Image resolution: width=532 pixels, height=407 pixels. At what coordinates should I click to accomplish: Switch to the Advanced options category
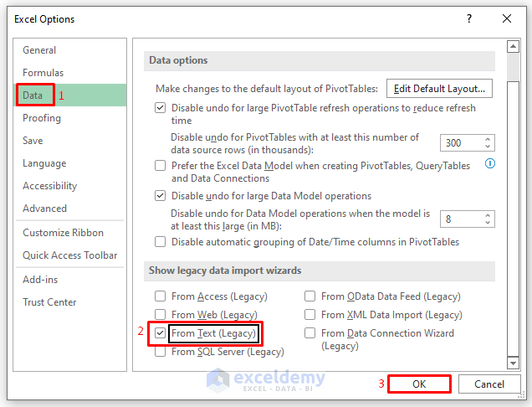pos(44,209)
